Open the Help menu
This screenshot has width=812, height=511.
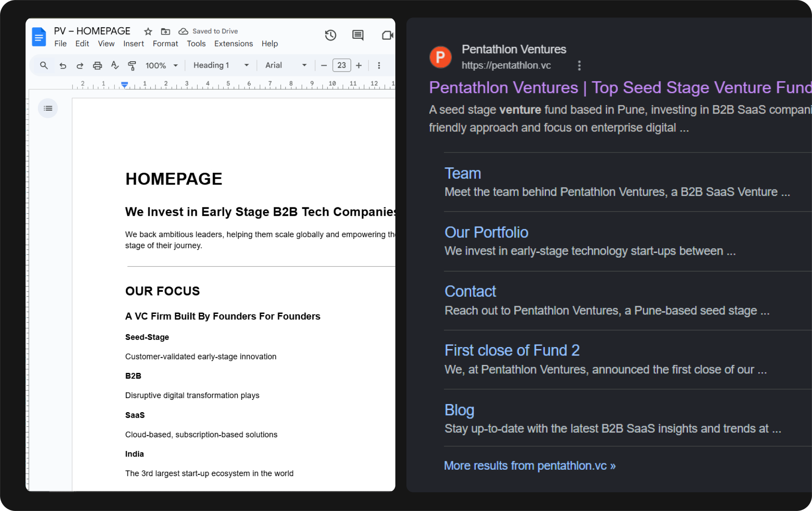270,44
